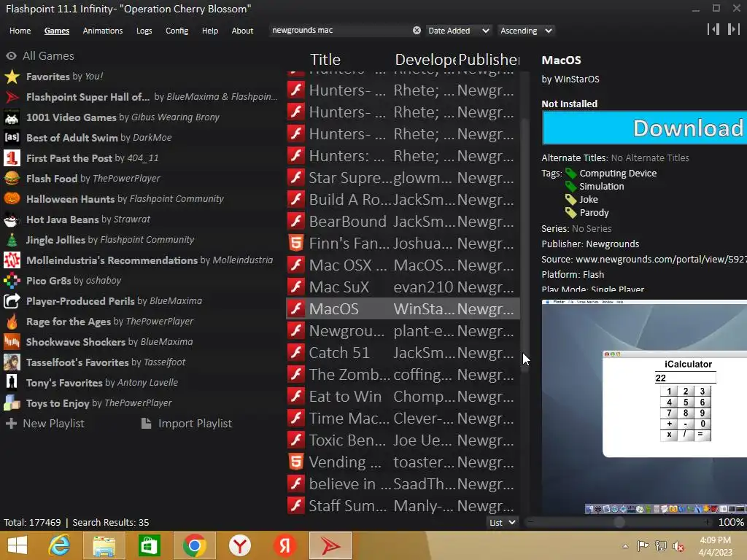The image size is (747, 560).
Task: Open the Home tab
Action: click(x=20, y=31)
